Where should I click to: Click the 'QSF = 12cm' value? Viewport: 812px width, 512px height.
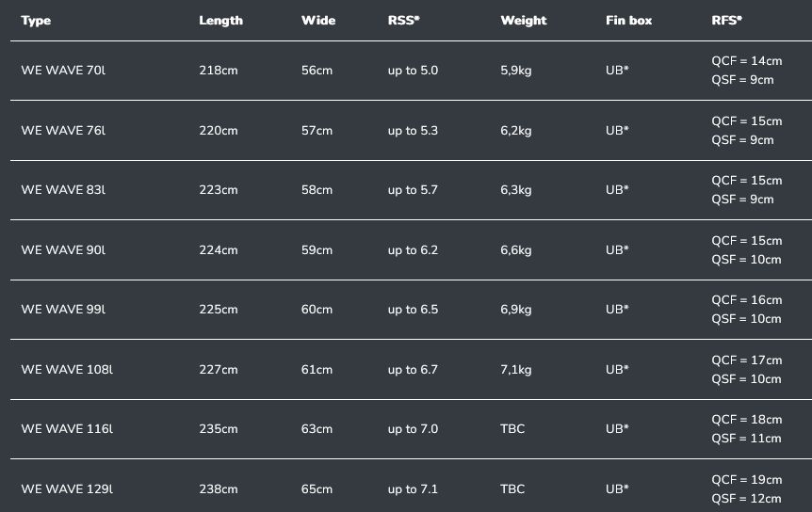(x=746, y=499)
